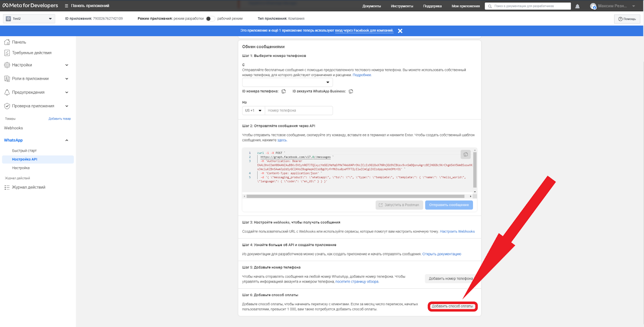The height and width of the screenshot is (327, 644).
Task: Copy the phone number ID
Action: tap(284, 91)
